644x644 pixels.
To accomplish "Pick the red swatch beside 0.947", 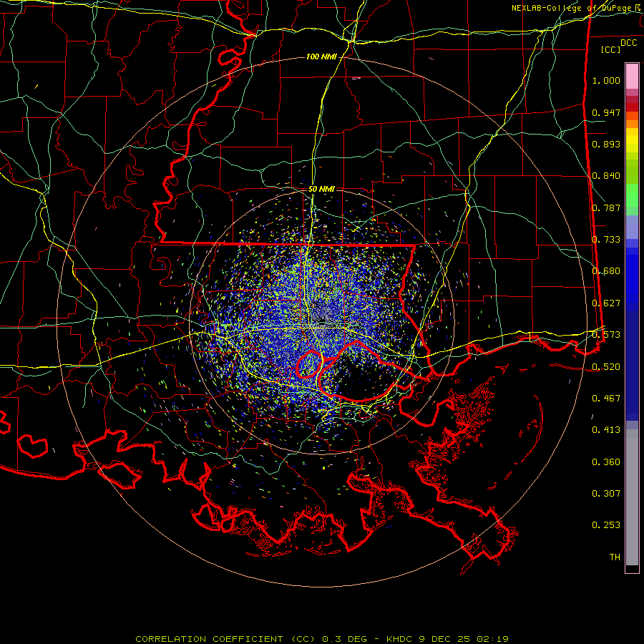I will coord(632,107).
